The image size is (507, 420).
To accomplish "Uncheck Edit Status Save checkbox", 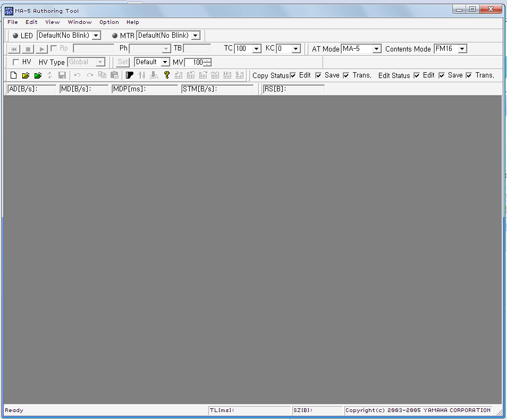I will [442, 75].
